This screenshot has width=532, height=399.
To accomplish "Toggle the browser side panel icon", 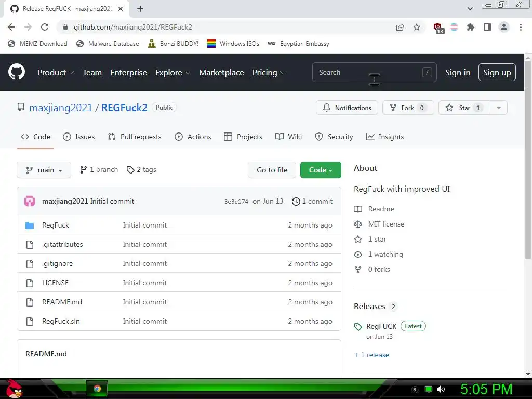I will click(x=487, y=27).
